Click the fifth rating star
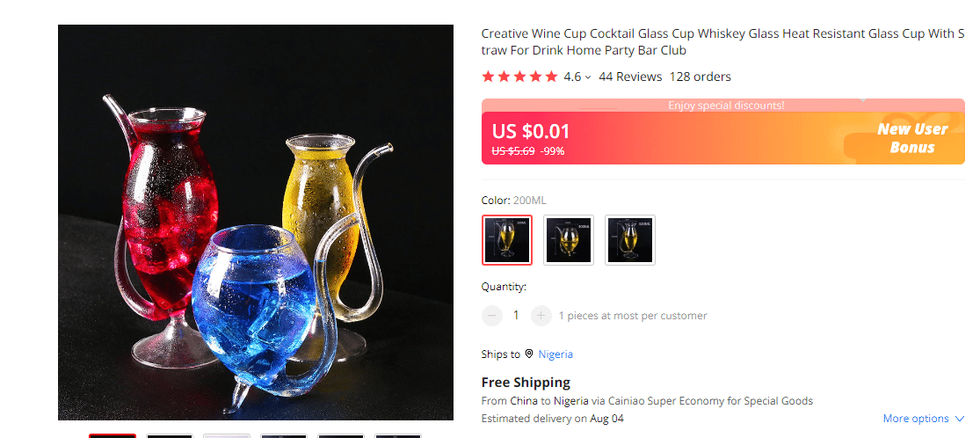The image size is (980, 438). point(551,77)
